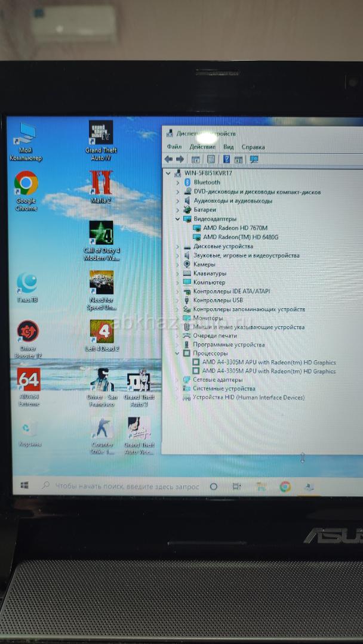Viewport: 363px width, 644px height.
Task: Click the scan for hardware changes icon
Action: pyautogui.click(x=254, y=159)
